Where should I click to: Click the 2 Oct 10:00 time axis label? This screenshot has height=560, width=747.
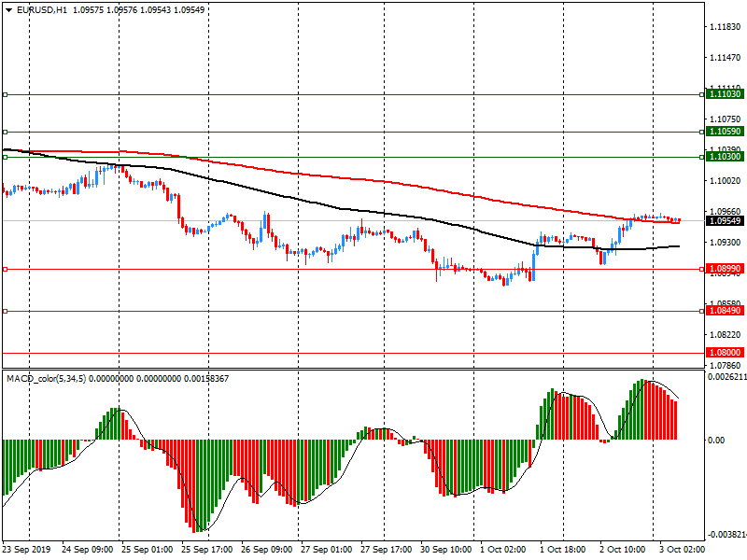coord(622,549)
